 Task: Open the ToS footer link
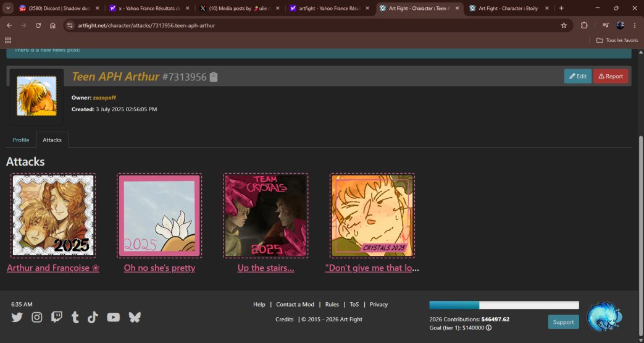pos(354,304)
